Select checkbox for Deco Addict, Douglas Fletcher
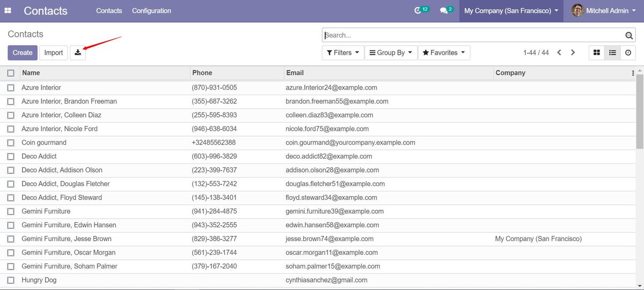This screenshot has width=644, height=290. click(11, 184)
